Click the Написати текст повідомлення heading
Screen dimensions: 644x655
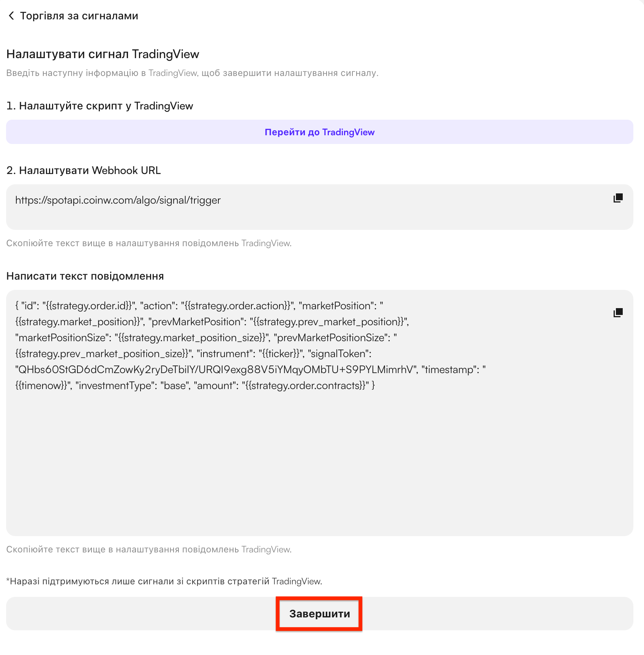(x=85, y=276)
